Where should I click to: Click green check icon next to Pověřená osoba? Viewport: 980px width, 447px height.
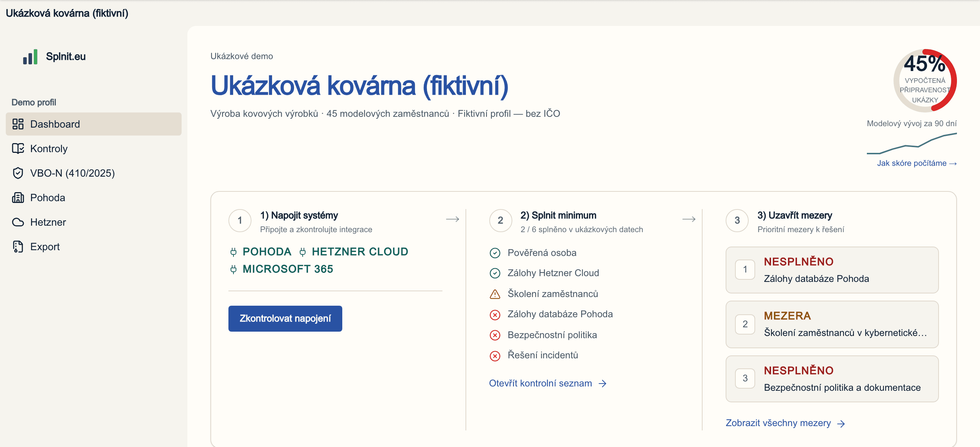[495, 253]
